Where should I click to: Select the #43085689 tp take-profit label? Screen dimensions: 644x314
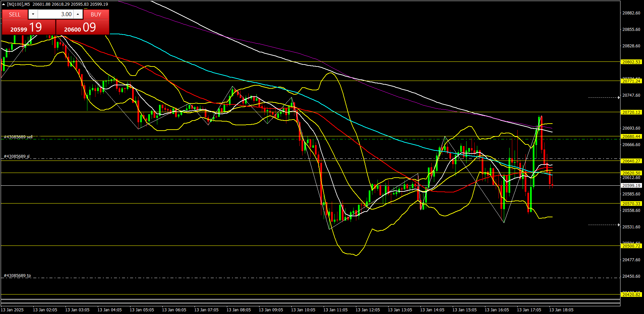tap(17, 276)
